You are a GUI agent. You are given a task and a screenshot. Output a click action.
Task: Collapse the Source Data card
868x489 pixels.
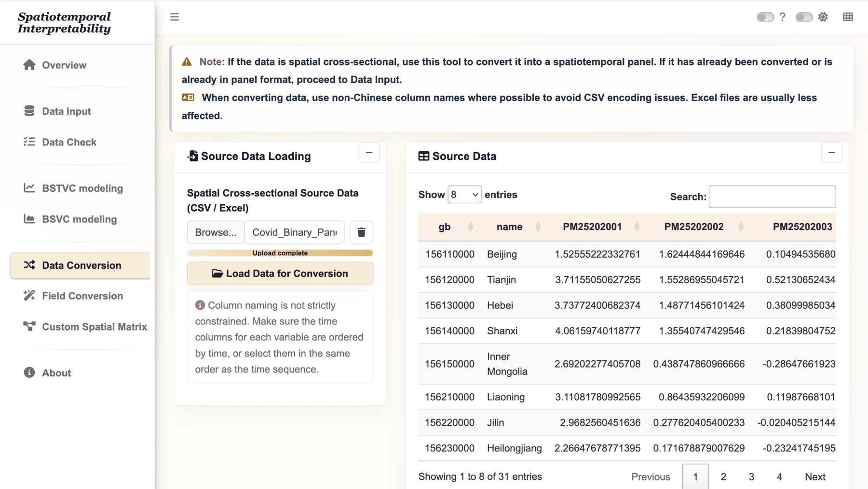[831, 153]
